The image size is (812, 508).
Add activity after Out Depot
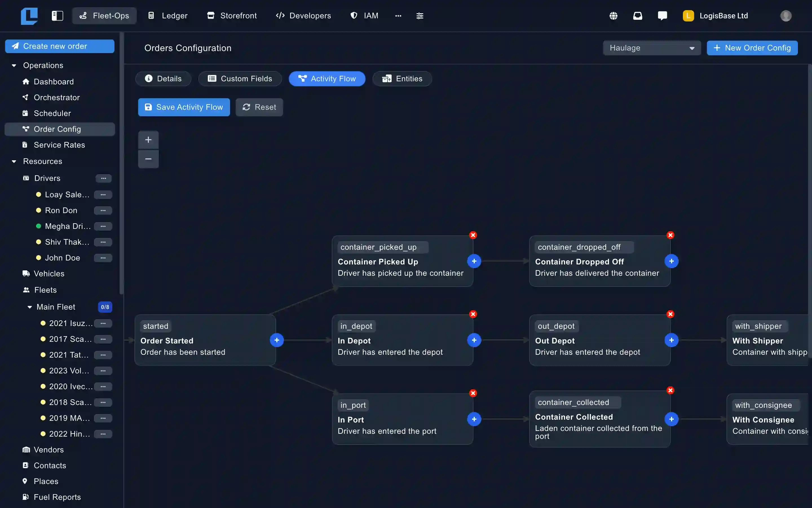[x=671, y=340]
